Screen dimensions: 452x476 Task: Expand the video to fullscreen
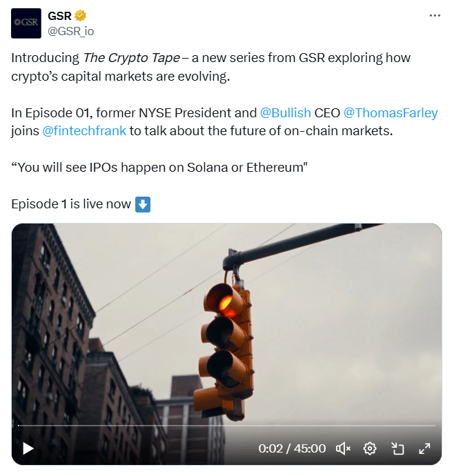click(x=424, y=448)
